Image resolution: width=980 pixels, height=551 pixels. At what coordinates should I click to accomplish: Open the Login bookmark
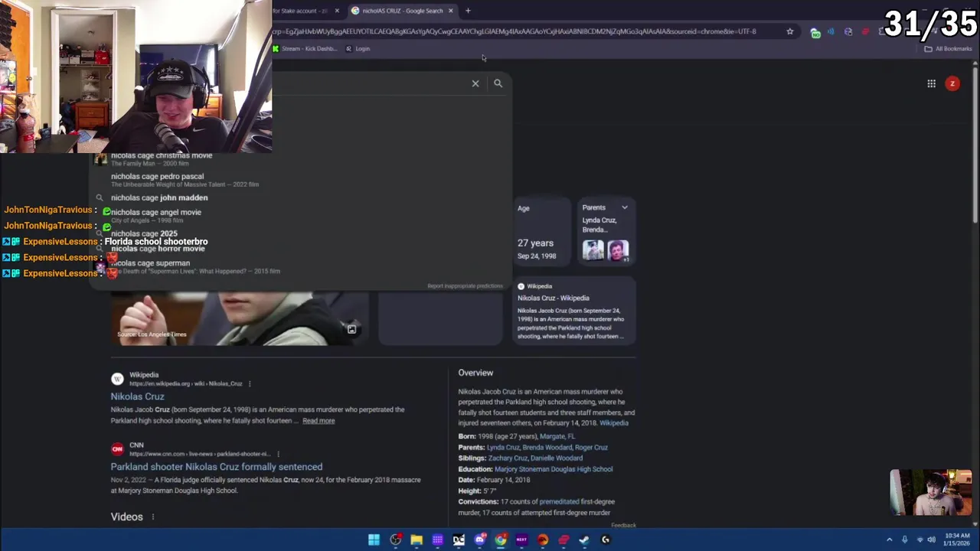[x=358, y=48]
